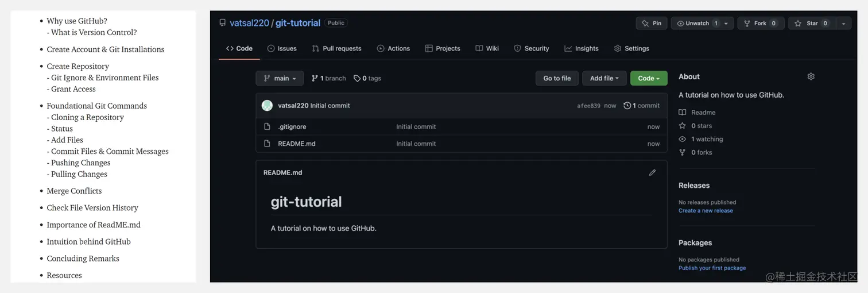
Task: Click 0 stars in About sidebar
Action: [702, 126]
